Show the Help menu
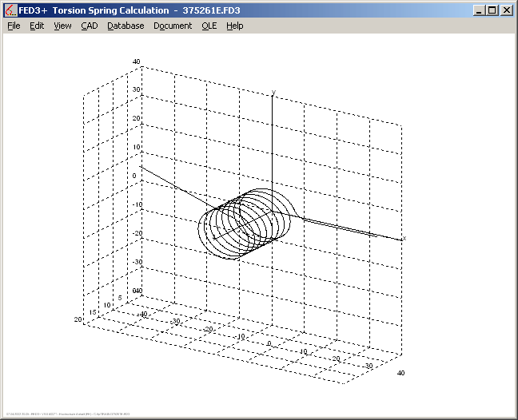The width and height of the screenshot is (518, 420). [x=234, y=26]
